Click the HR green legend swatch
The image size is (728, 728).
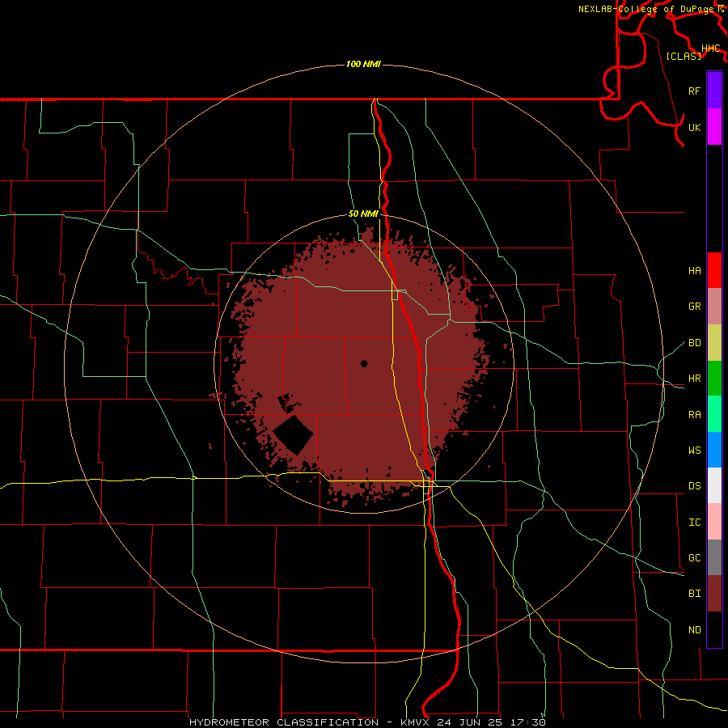(714, 379)
